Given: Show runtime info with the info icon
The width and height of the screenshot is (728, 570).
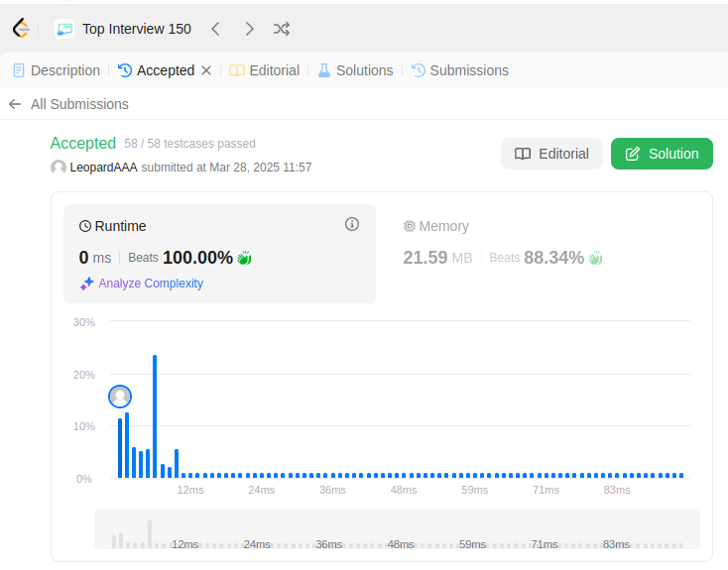Looking at the screenshot, I should [352, 224].
